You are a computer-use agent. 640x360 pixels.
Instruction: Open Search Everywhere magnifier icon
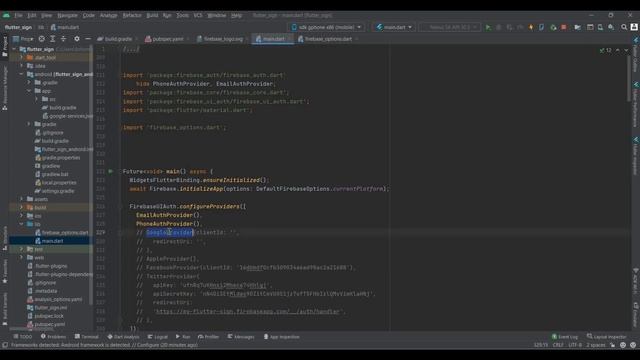pos(624,27)
